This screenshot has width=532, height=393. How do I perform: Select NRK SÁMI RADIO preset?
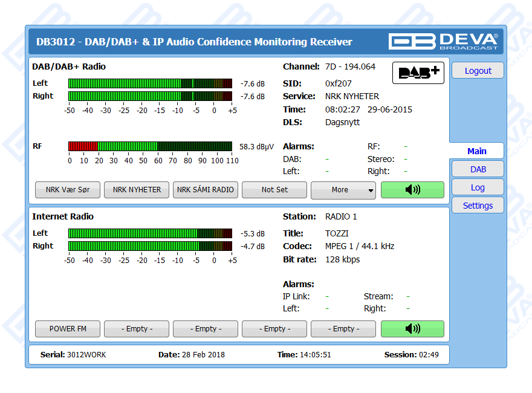click(206, 190)
